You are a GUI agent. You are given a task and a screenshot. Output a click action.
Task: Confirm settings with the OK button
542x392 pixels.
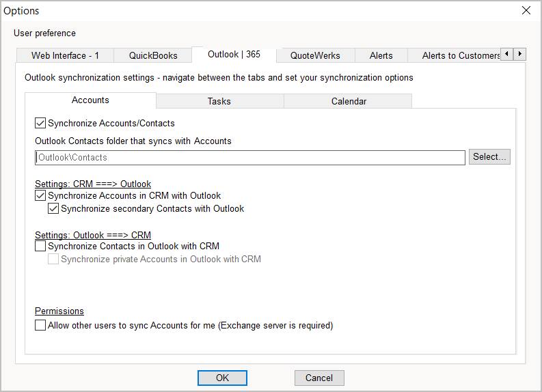click(222, 378)
